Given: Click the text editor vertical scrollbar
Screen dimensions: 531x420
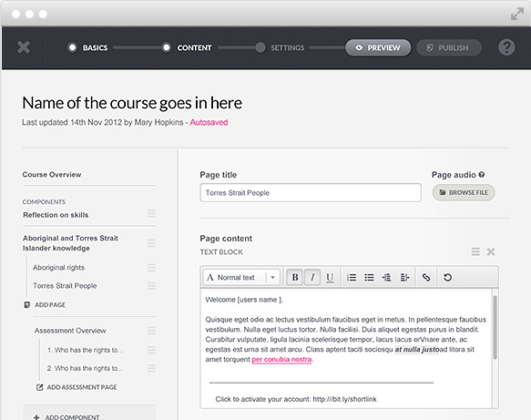Looking at the screenshot, I should coord(495,327).
